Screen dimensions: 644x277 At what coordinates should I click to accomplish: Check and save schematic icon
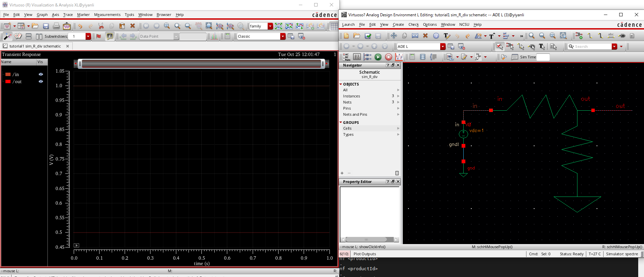click(368, 36)
